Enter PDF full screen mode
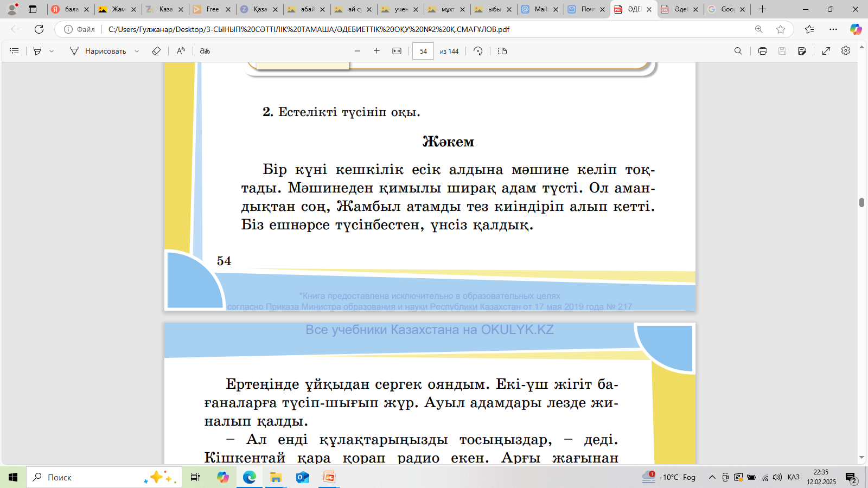 (x=826, y=51)
